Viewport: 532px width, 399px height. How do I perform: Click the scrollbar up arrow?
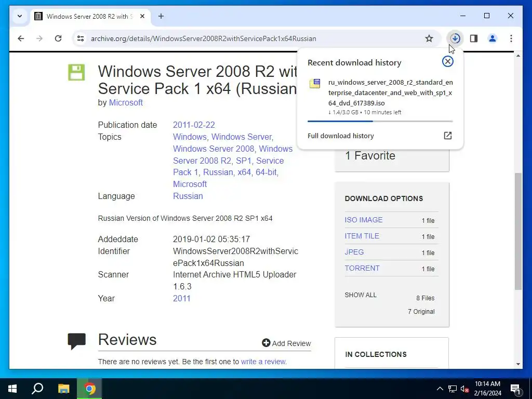[518, 56]
